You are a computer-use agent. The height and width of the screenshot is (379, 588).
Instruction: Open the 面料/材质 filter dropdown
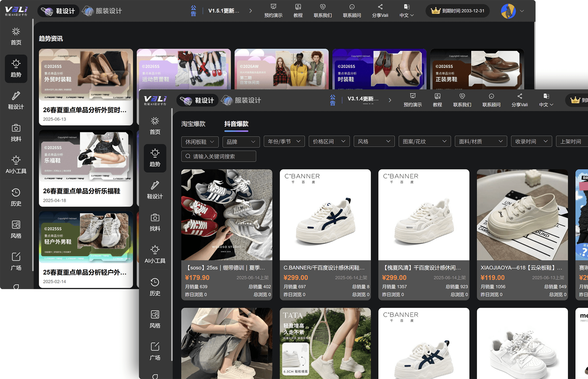tap(481, 141)
